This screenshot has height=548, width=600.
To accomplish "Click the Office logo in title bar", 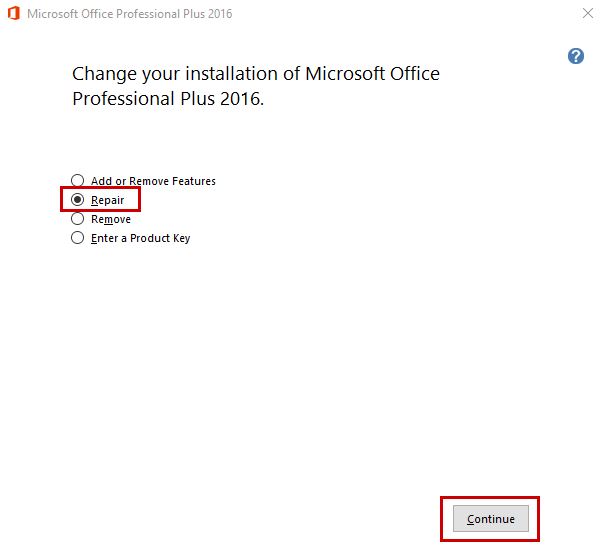I will coord(14,14).
